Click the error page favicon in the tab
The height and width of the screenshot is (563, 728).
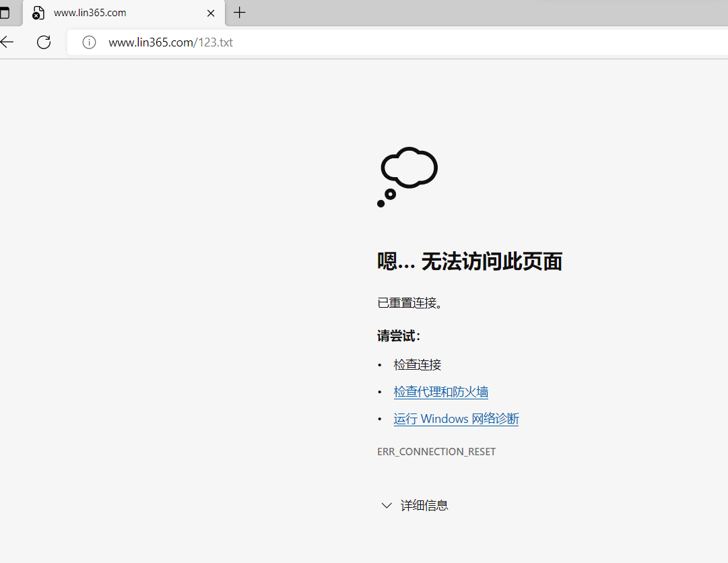(x=38, y=13)
